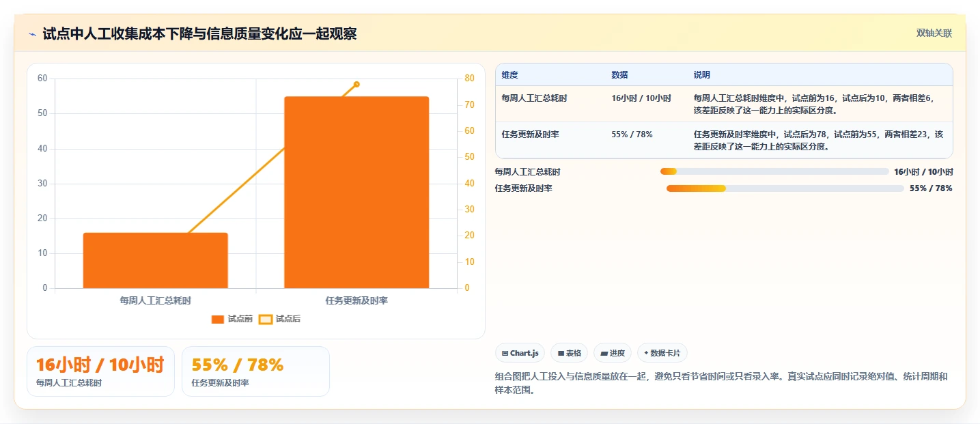Select the Chart.js tag chip

tap(520, 353)
